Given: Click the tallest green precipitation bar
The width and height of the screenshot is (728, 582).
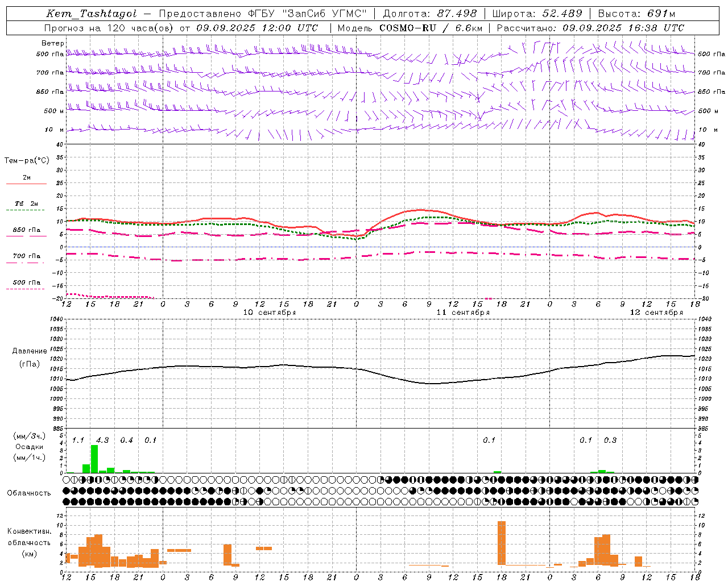Looking at the screenshot, I should pos(94,459).
